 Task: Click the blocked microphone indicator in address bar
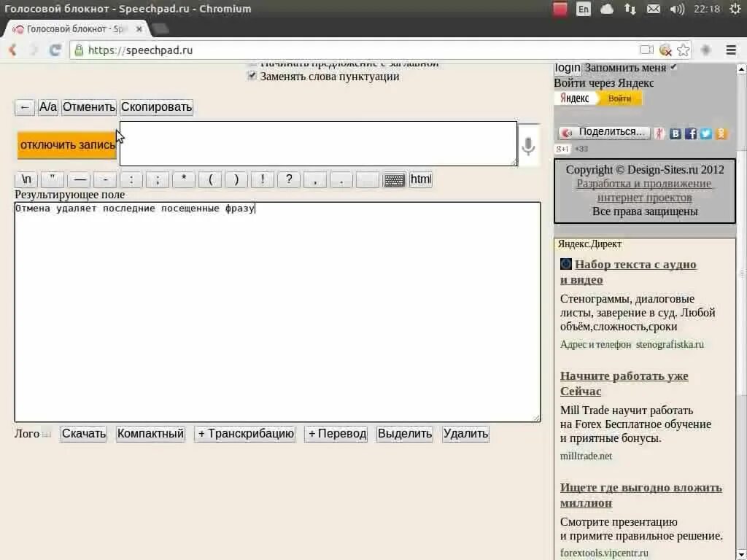[665, 50]
